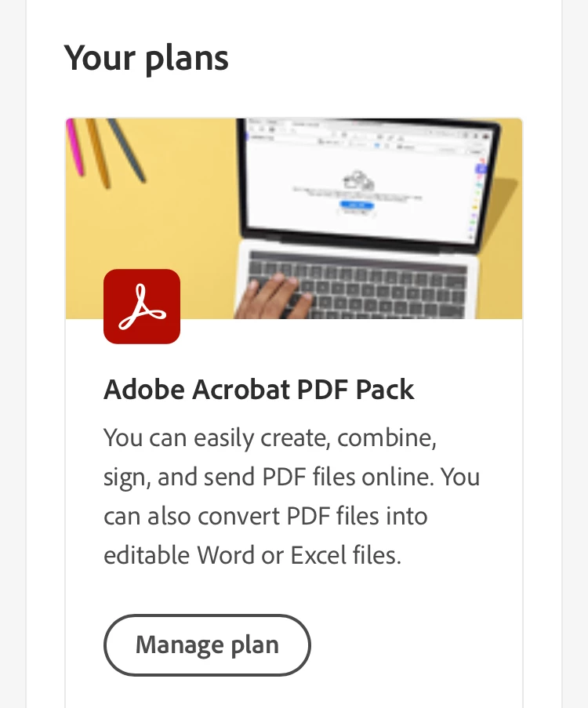Image resolution: width=588 pixels, height=708 pixels.
Task: Click the text 'can also convert PDF files into'
Action: pyautogui.click(x=266, y=516)
